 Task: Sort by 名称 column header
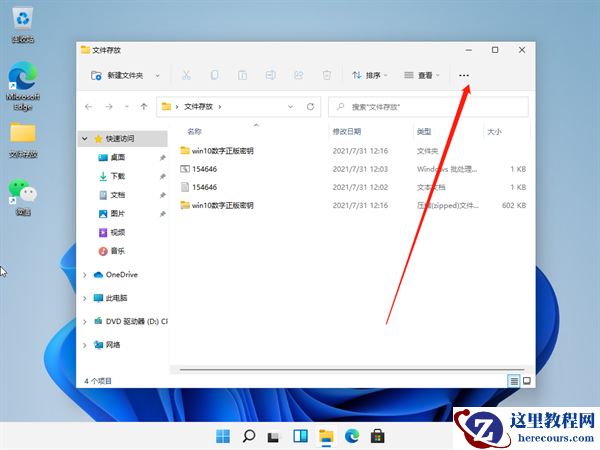click(x=194, y=132)
